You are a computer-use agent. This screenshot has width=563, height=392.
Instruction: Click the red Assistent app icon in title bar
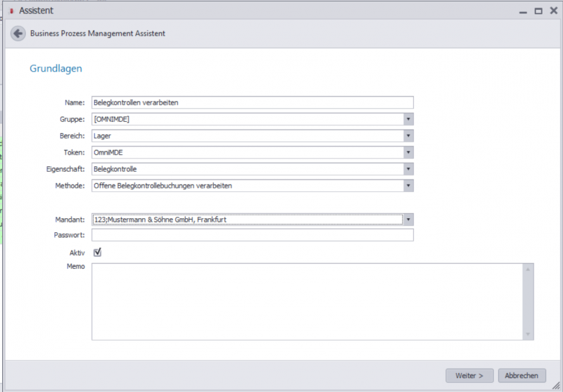coord(11,11)
